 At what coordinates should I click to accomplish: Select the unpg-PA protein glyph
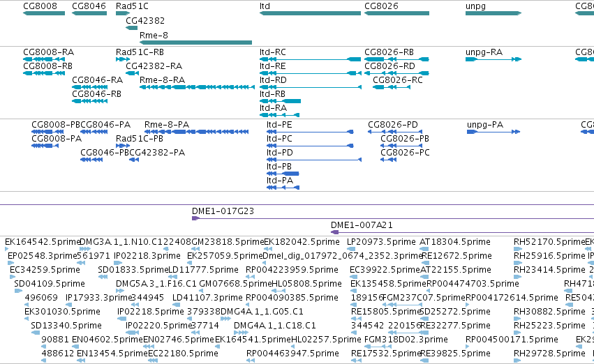coord(493,132)
